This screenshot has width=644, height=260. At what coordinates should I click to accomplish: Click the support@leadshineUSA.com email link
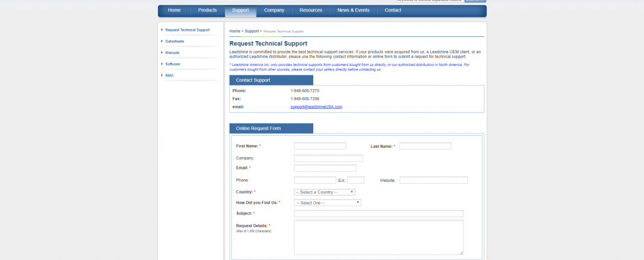pyautogui.click(x=316, y=107)
